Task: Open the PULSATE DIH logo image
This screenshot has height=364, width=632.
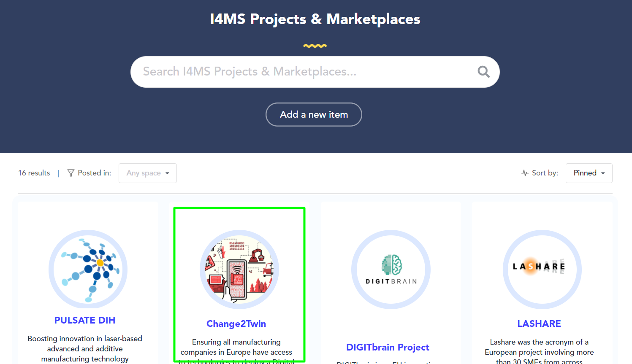Action: (x=88, y=269)
